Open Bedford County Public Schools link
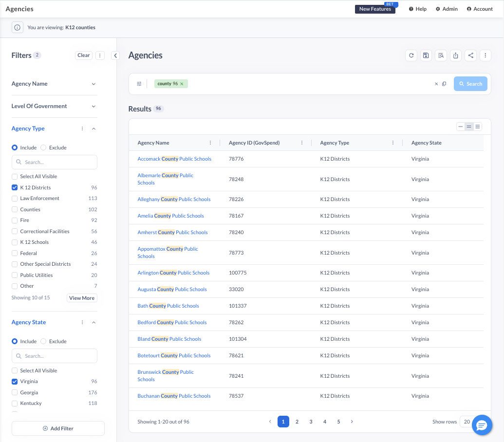Viewport: 504px width, 442px height. pos(172,322)
